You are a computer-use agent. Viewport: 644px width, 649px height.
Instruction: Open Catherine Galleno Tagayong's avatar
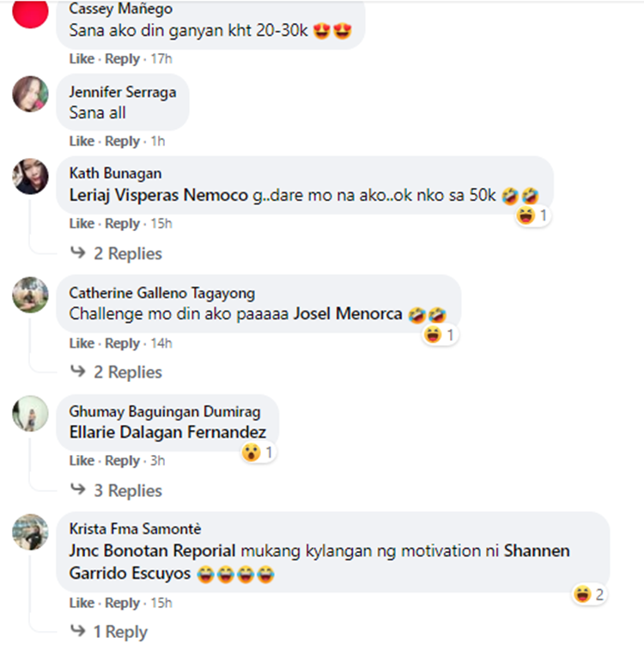[30, 294]
